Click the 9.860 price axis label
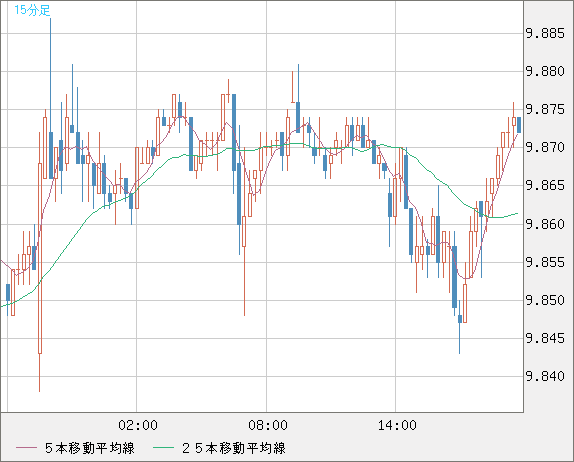The height and width of the screenshot is (462, 574). pos(545,224)
